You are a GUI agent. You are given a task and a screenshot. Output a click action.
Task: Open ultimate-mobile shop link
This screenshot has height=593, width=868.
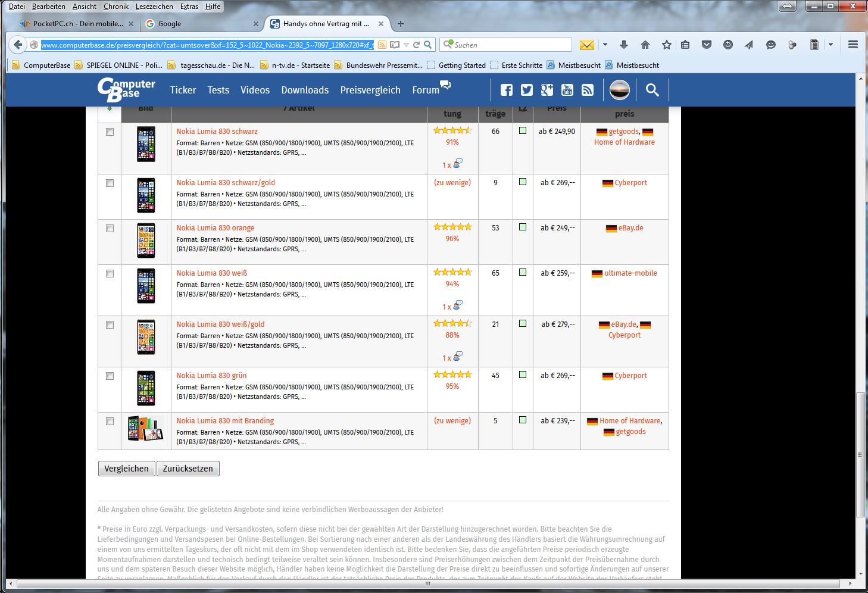[630, 273]
